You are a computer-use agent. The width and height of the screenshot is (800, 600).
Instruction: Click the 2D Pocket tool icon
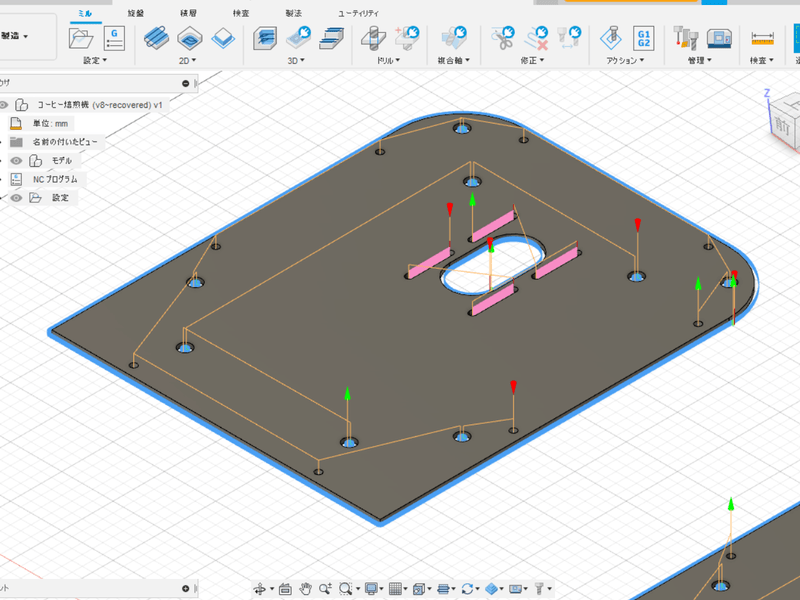[x=189, y=38]
